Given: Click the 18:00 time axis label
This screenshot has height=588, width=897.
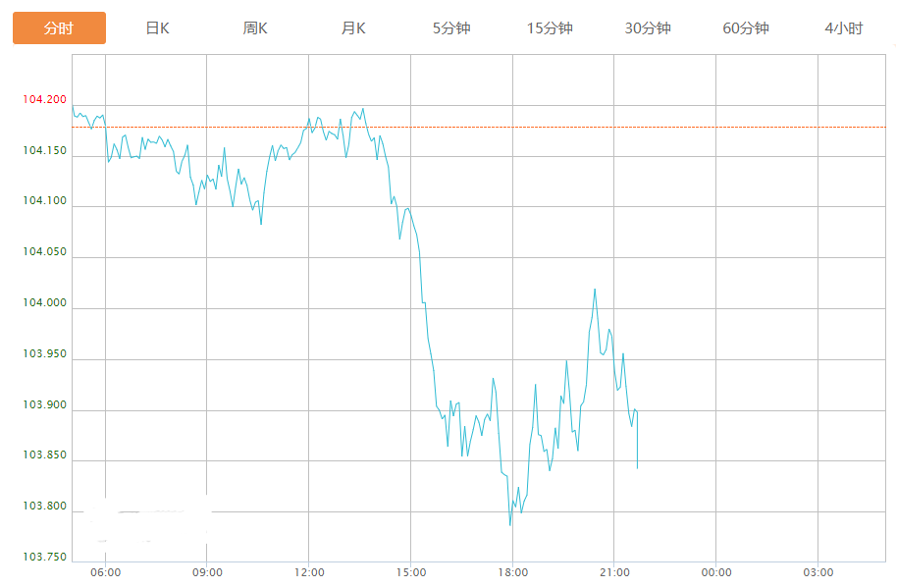Looking at the screenshot, I should pyautogui.click(x=512, y=572).
